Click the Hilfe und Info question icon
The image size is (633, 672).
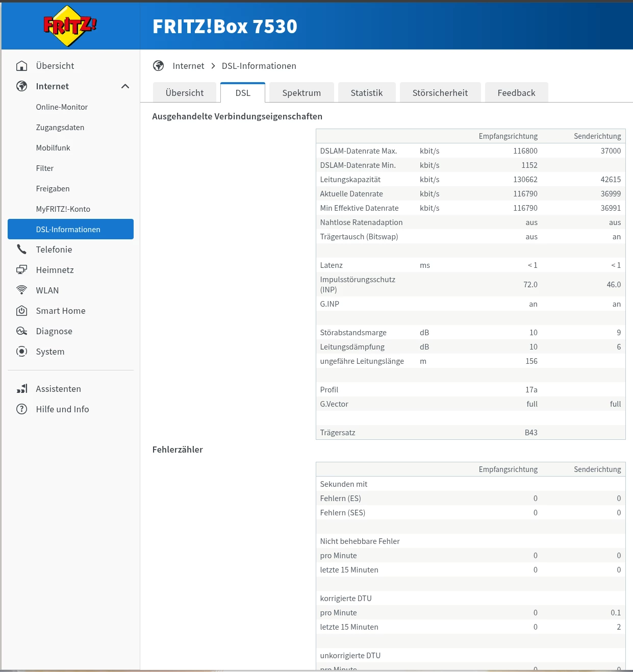pos(21,409)
